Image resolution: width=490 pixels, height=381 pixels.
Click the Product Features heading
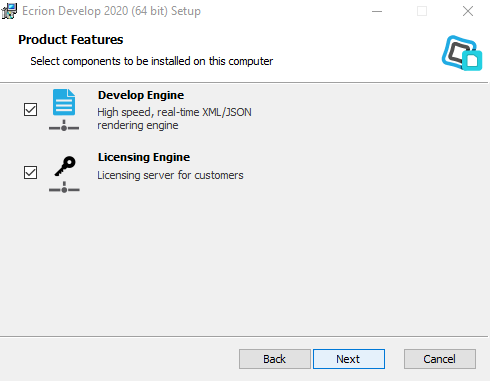(x=71, y=40)
